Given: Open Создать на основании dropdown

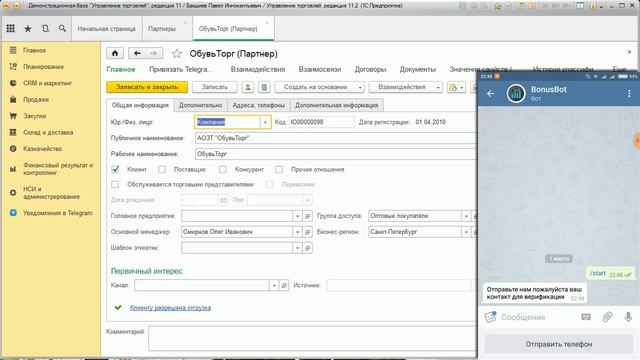Looking at the screenshot, I should pos(319,87).
